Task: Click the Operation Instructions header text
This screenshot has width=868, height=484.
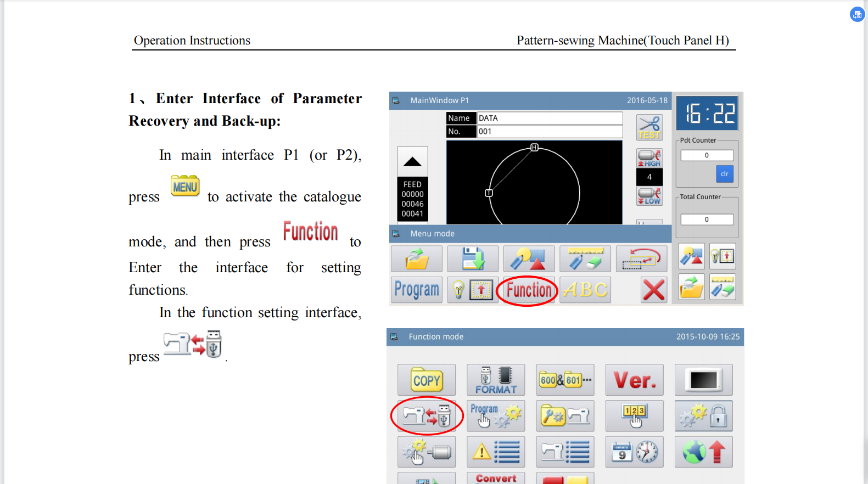Action: tap(192, 41)
